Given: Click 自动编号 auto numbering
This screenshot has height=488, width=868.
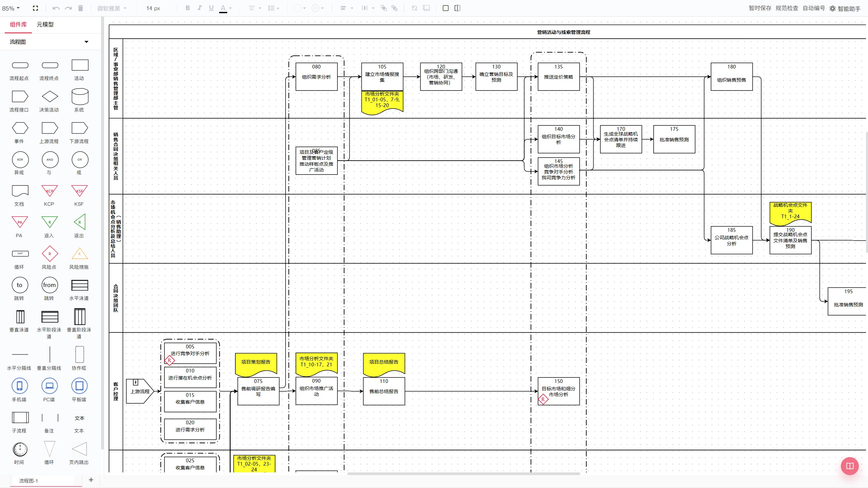Looking at the screenshot, I should tap(813, 8).
